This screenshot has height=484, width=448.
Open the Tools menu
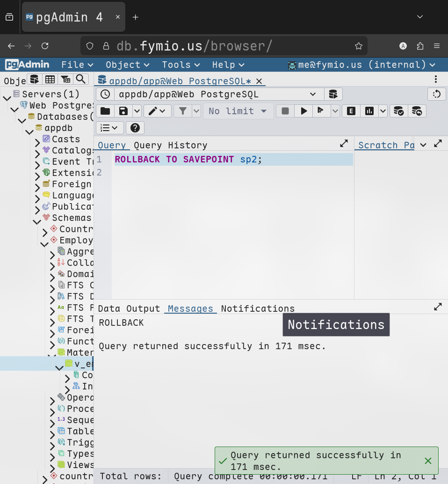click(181, 65)
